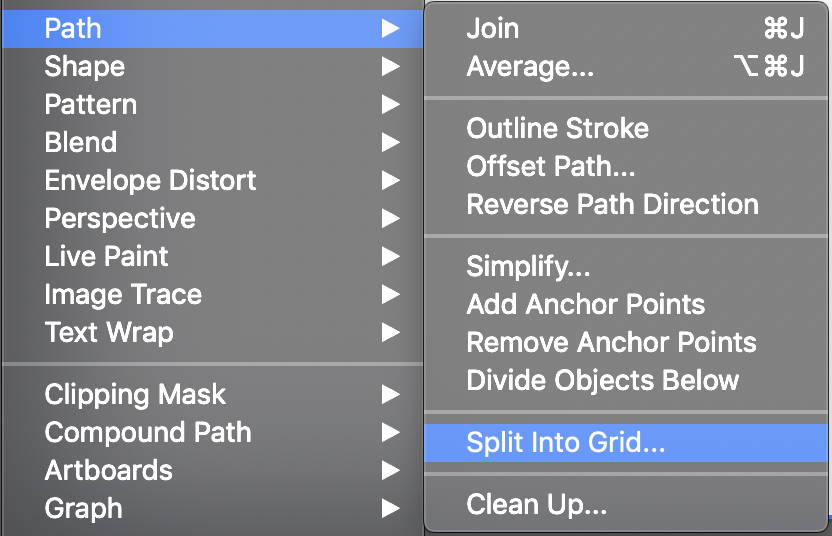Click Split Into Grid...
832x536 pixels.
coord(566,443)
